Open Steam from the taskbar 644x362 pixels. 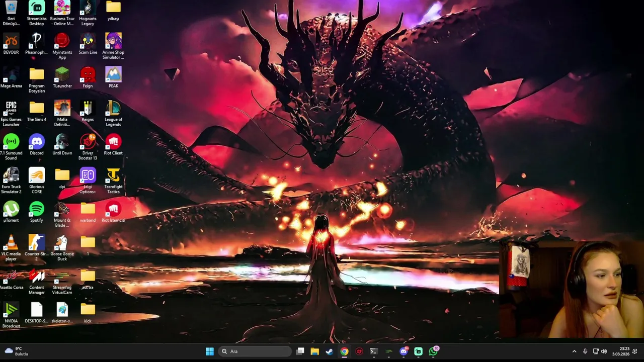tap(330, 351)
